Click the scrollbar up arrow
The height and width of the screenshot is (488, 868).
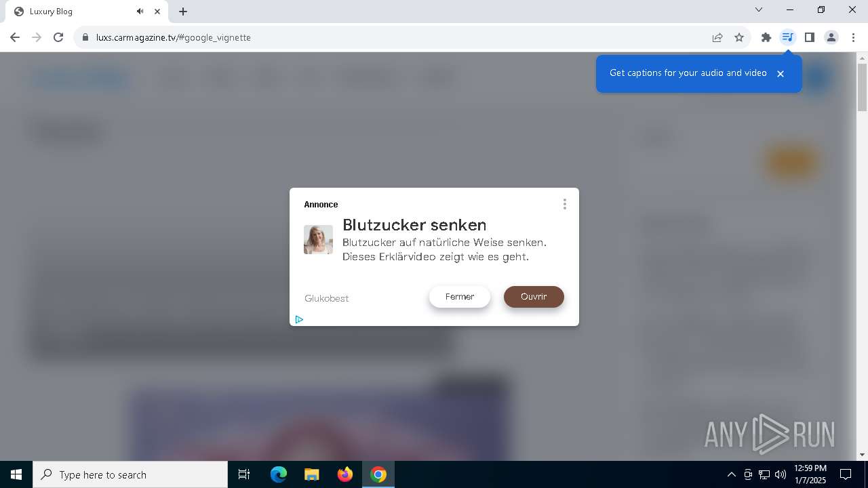(x=862, y=57)
